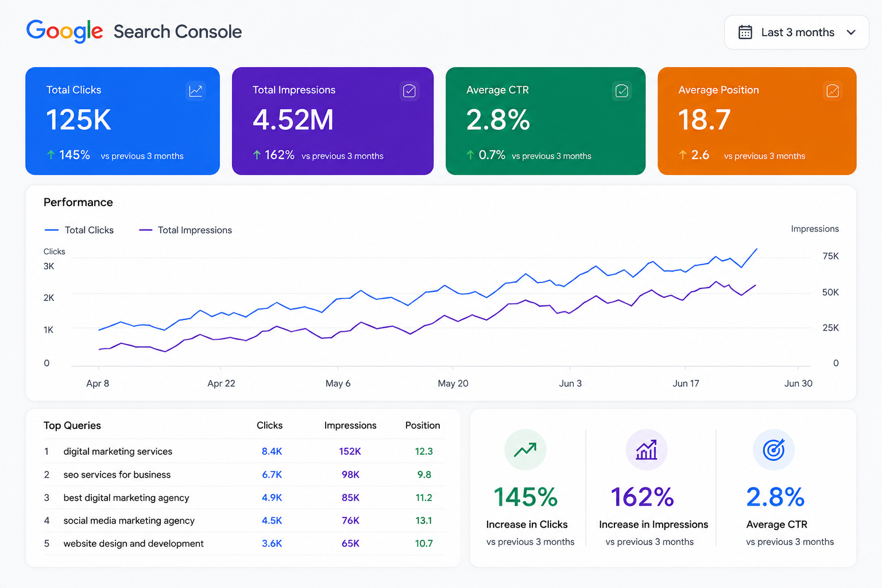Click the 11.2 position cell
This screenshot has width=882, height=588.
click(x=424, y=498)
